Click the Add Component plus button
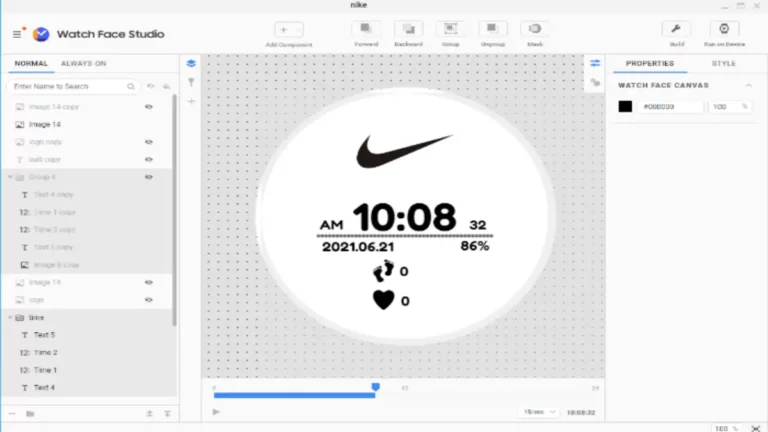Image resolution: width=768 pixels, height=432 pixels. pyautogui.click(x=284, y=29)
